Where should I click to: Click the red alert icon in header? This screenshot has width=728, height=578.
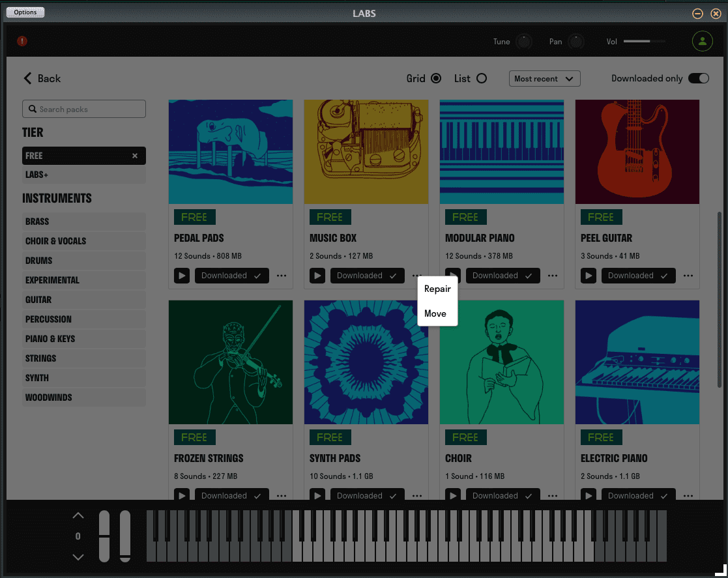(22, 41)
